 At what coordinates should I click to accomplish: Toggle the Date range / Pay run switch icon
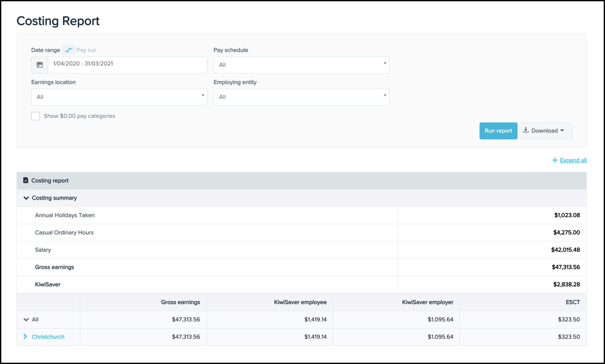click(x=68, y=50)
